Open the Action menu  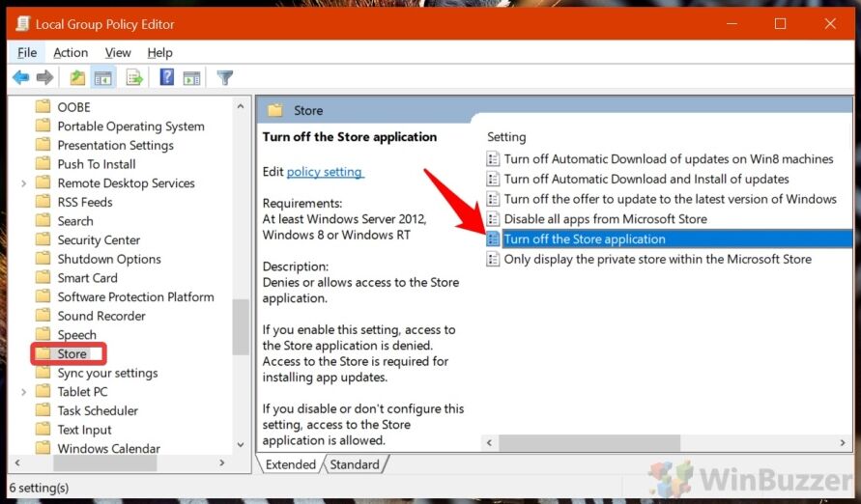pos(71,53)
